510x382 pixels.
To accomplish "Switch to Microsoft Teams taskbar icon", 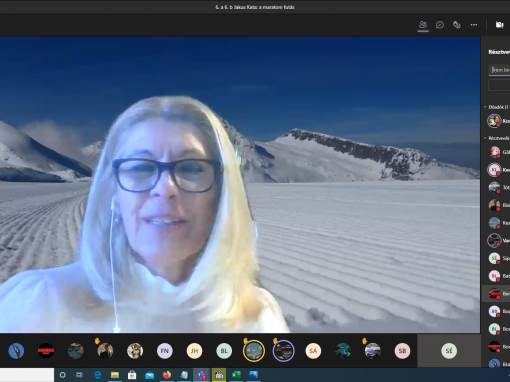I will coord(202,375).
